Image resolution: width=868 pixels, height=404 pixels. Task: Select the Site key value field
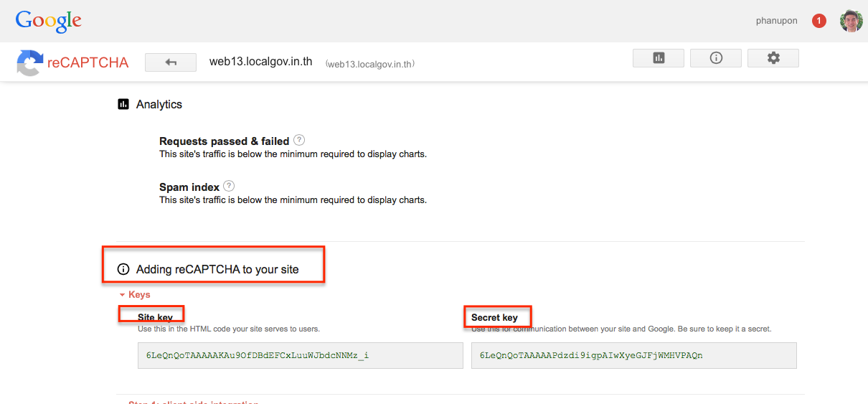pyautogui.click(x=300, y=355)
